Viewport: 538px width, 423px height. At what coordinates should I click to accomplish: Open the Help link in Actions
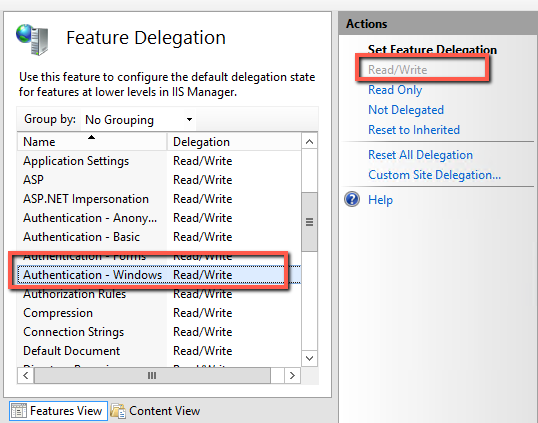pos(380,200)
